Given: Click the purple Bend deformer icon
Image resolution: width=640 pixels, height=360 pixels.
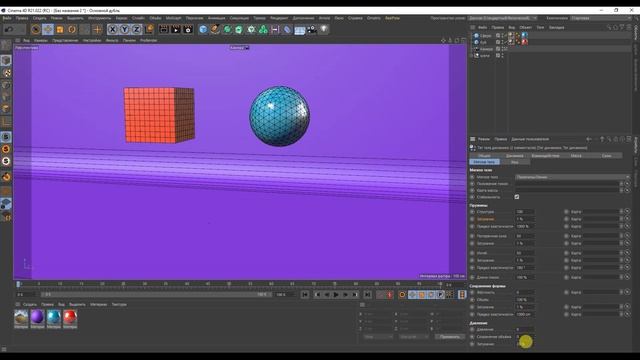Looking at the screenshot, I should 287,29.
